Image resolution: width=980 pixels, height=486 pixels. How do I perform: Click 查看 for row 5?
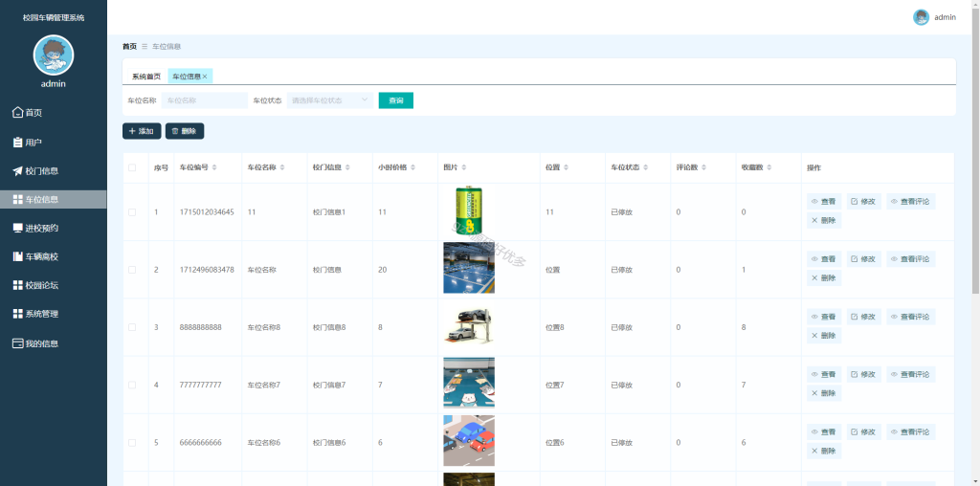[824, 431]
